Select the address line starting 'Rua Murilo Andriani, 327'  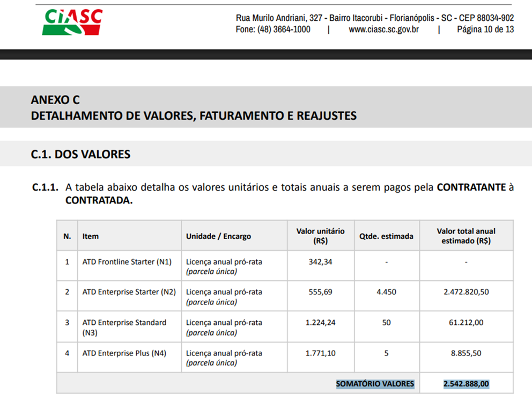[x=375, y=18]
